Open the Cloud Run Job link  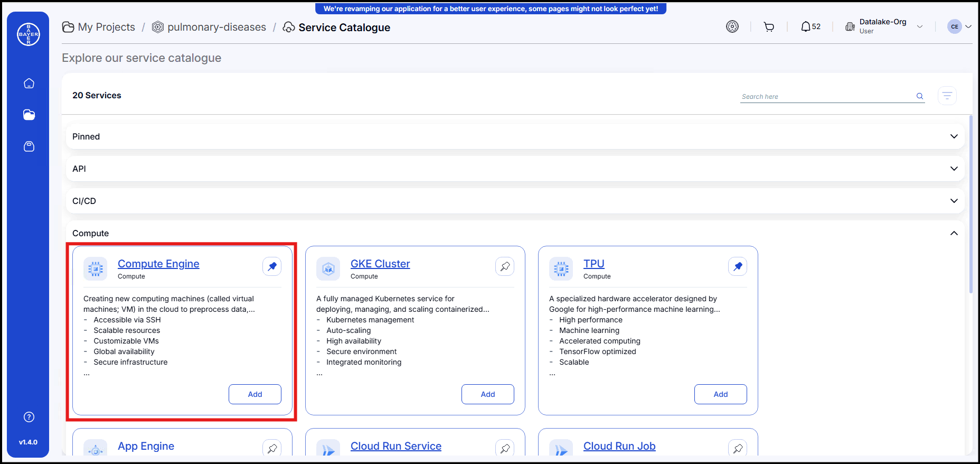(x=619, y=446)
